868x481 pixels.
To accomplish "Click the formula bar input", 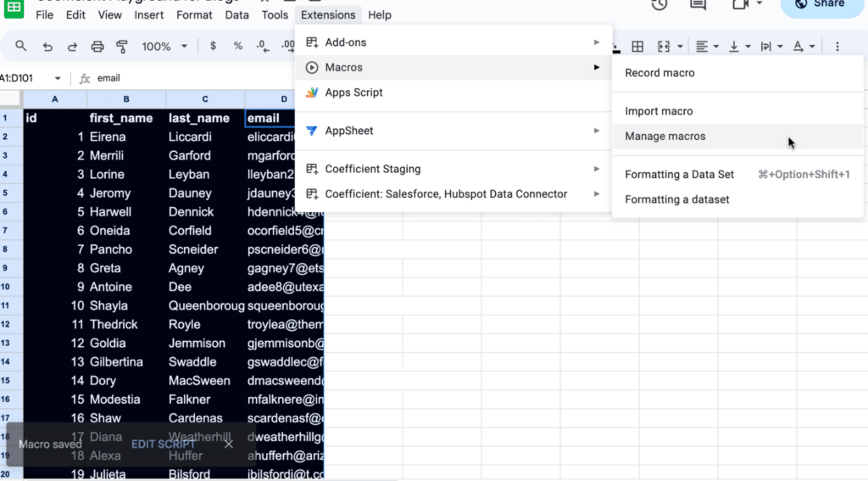I will (x=194, y=78).
